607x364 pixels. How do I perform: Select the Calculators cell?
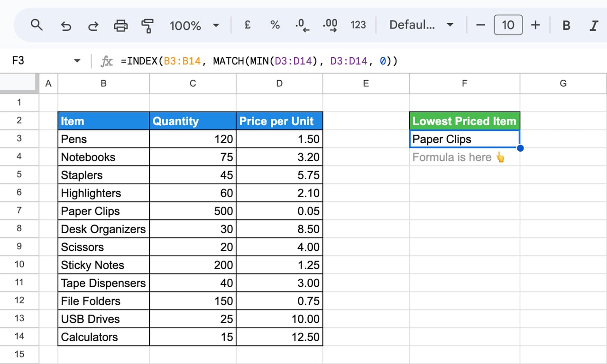pos(103,337)
